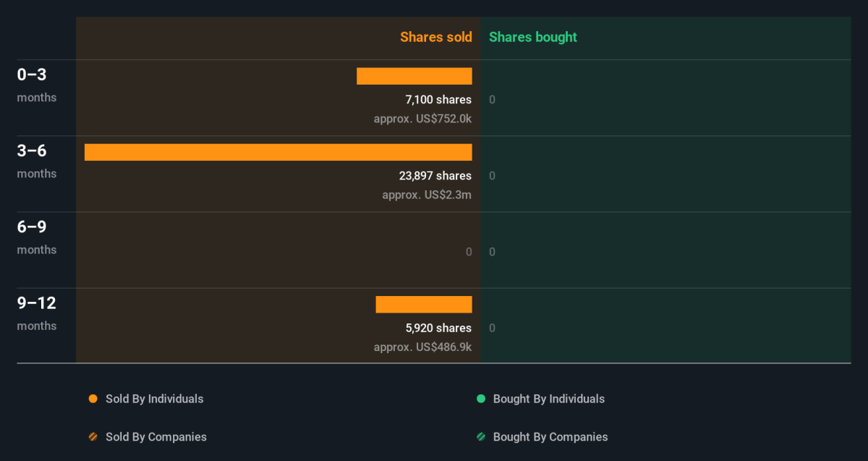Click the 23,897 shares value
The height and width of the screenshot is (461, 868).
(435, 176)
